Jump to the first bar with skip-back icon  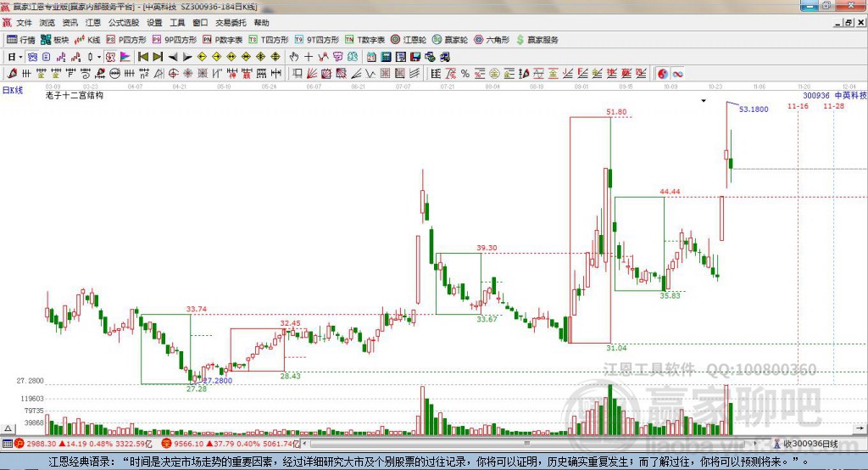click(x=143, y=57)
